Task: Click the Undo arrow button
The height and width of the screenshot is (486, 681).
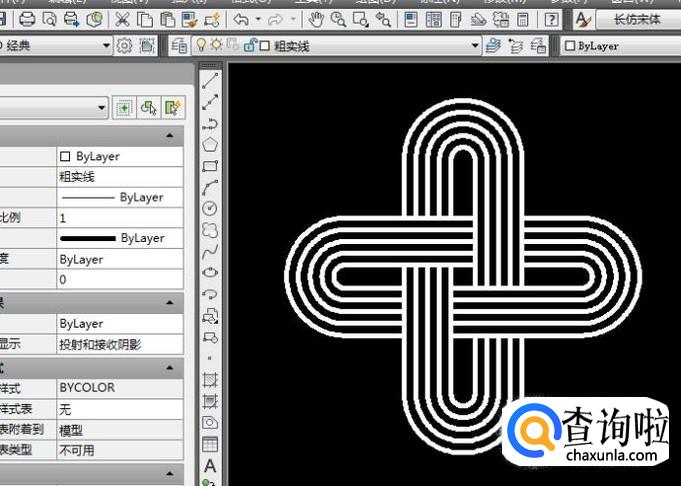Action: pyautogui.click(x=241, y=19)
